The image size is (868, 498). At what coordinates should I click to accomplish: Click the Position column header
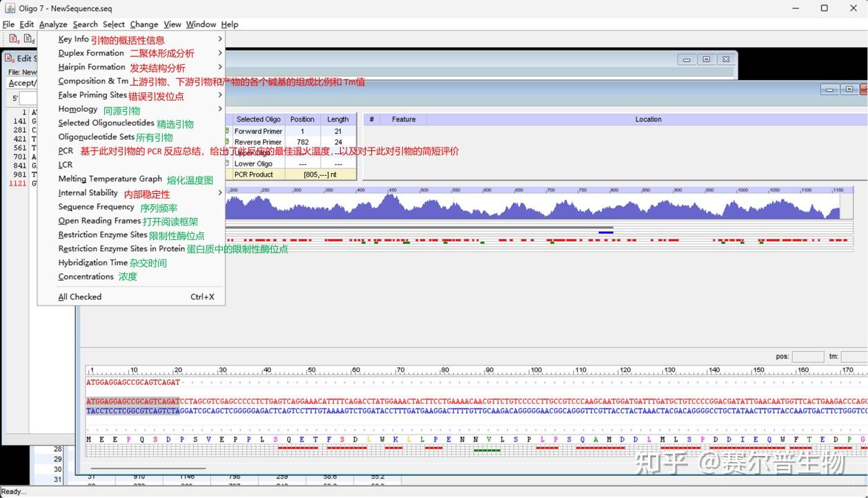(302, 119)
